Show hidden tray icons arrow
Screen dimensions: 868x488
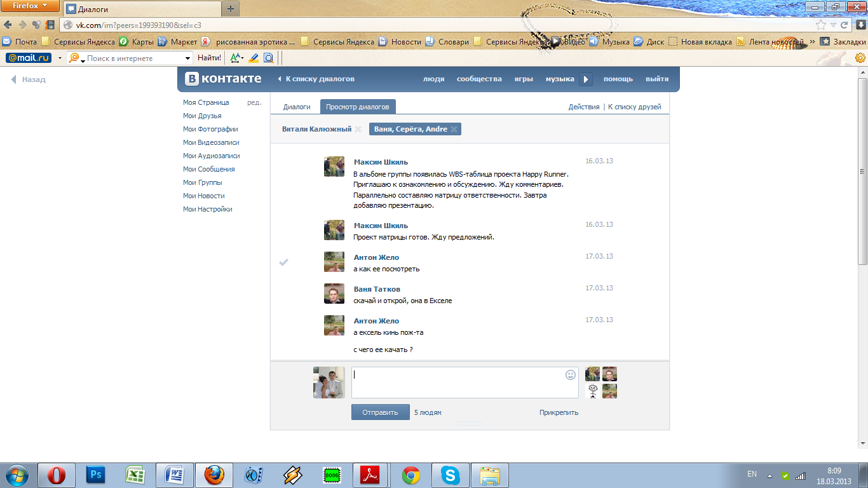point(770,475)
